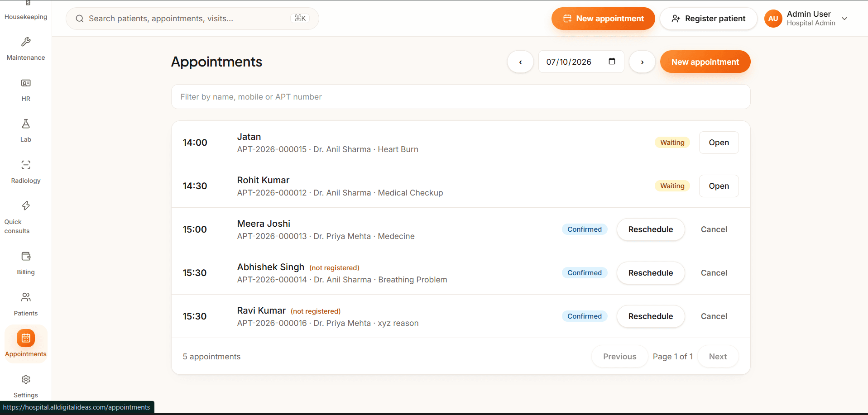Click the 07/10/2026 date field

581,62
